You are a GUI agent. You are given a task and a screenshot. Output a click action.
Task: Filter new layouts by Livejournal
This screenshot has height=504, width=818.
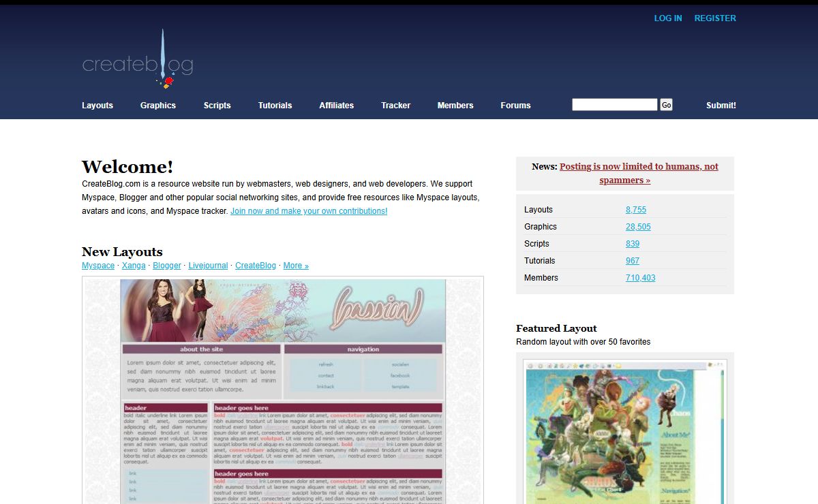tap(208, 266)
